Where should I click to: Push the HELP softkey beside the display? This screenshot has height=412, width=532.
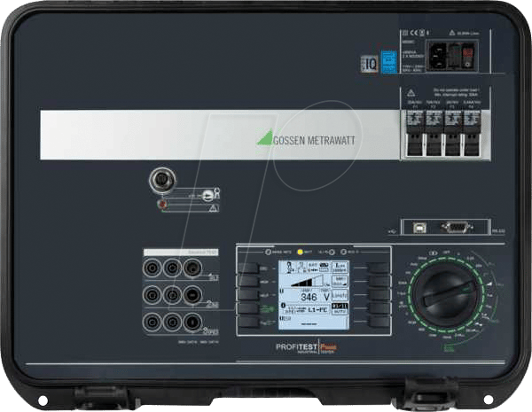pyautogui.click(x=248, y=294)
